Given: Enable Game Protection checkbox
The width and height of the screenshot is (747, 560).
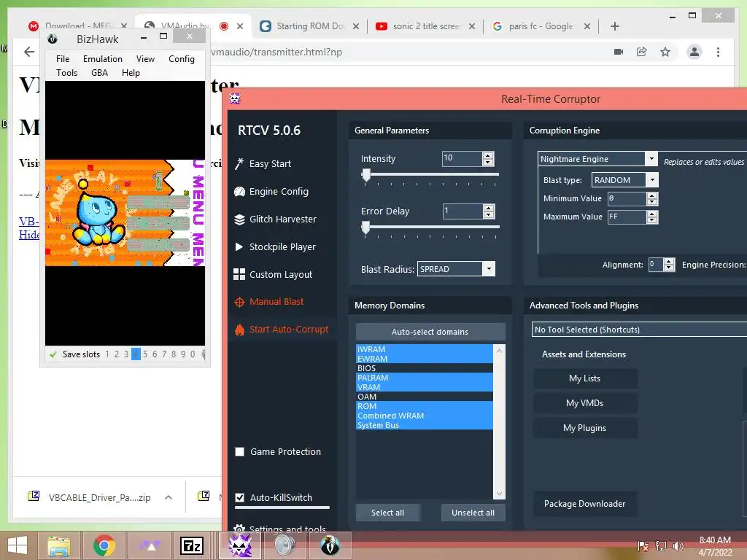Looking at the screenshot, I should [239, 452].
